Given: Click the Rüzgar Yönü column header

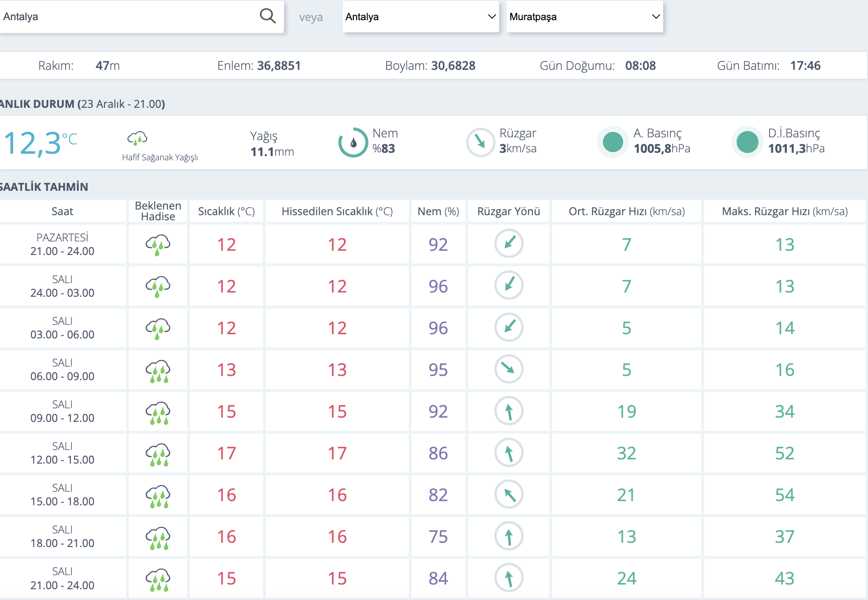Looking at the screenshot, I should pos(509,211).
